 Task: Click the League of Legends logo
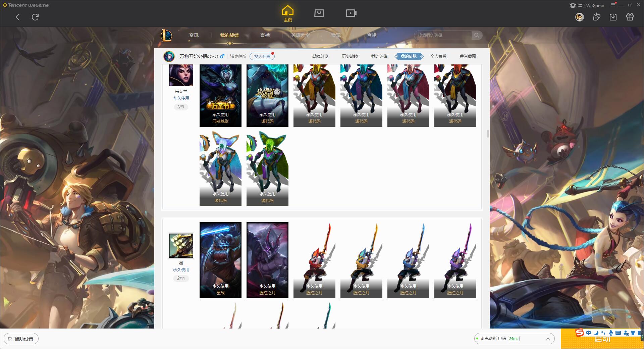(x=167, y=35)
